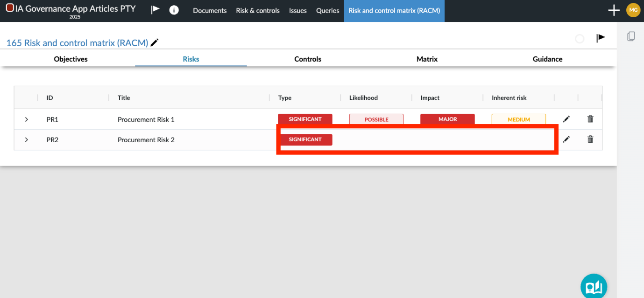
Task: Switch to the Controls tab
Action: [308, 59]
